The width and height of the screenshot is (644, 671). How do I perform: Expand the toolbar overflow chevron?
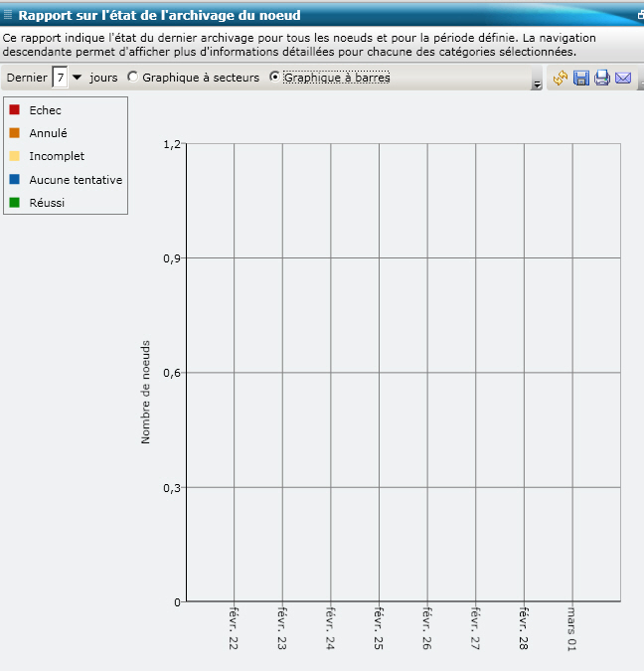pyautogui.click(x=537, y=84)
